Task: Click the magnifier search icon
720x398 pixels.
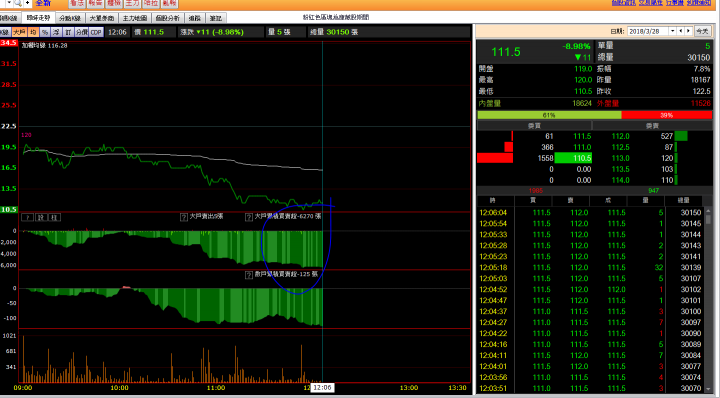Action: point(18,3)
